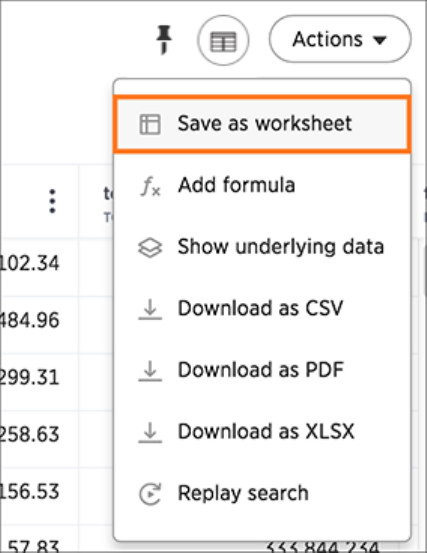427x553 pixels.
Task: Click the worksheet icon beside Save as worksheet
Action: point(150,124)
